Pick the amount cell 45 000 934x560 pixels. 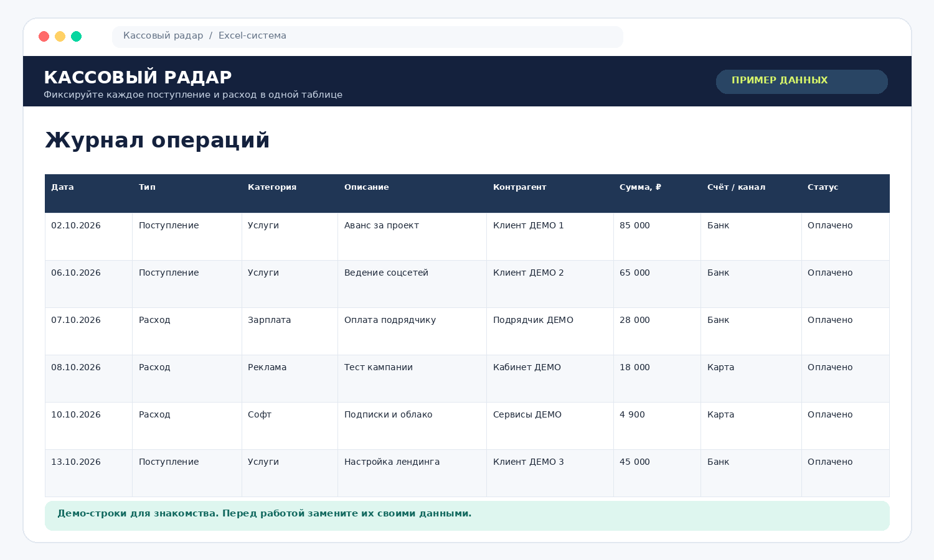[x=657, y=473]
